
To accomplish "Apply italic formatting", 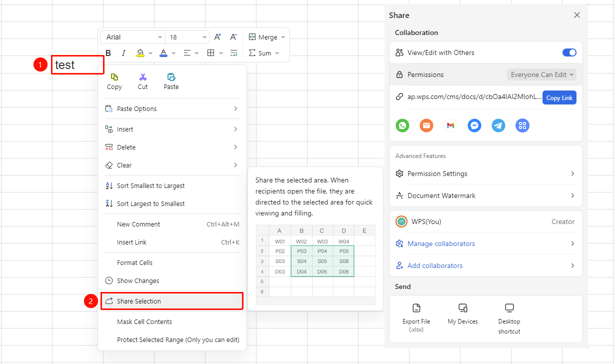I will 123,53.
